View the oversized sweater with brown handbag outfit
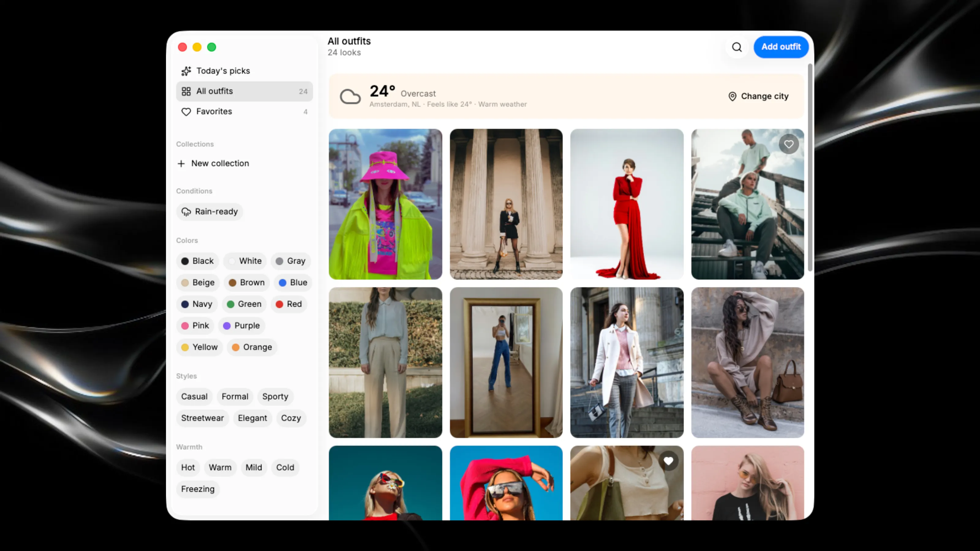Viewport: 980px width, 551px height. 748,363
